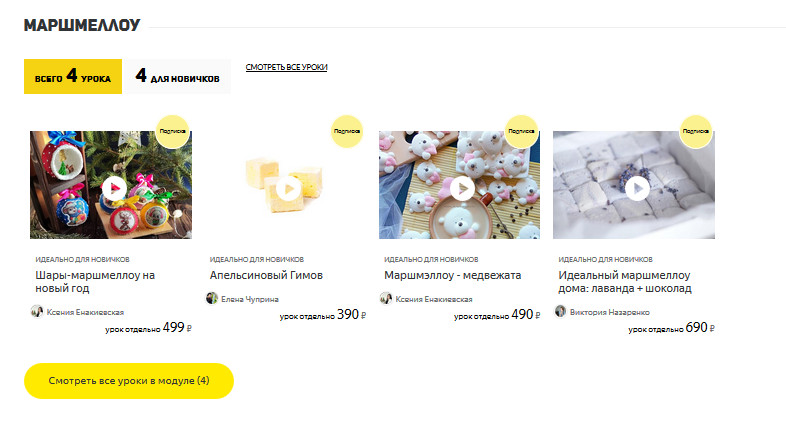Click the Подписка badge on the Christmas balls lesson

172,131
